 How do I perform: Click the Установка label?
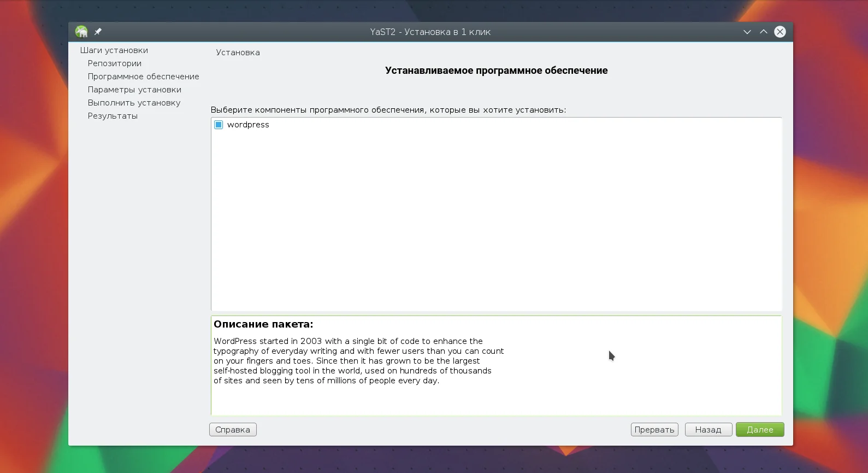(238, 52)
